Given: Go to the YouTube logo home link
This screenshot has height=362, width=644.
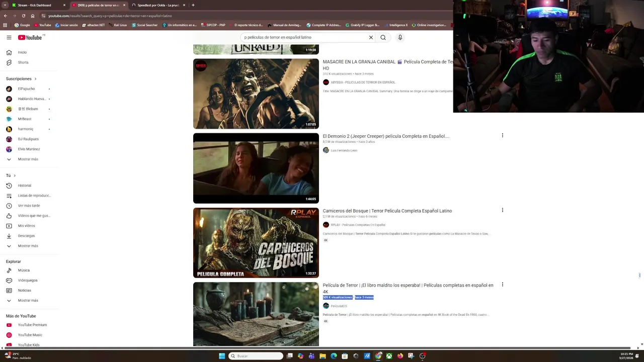Looking at the screenshot, I should point(30,37).
